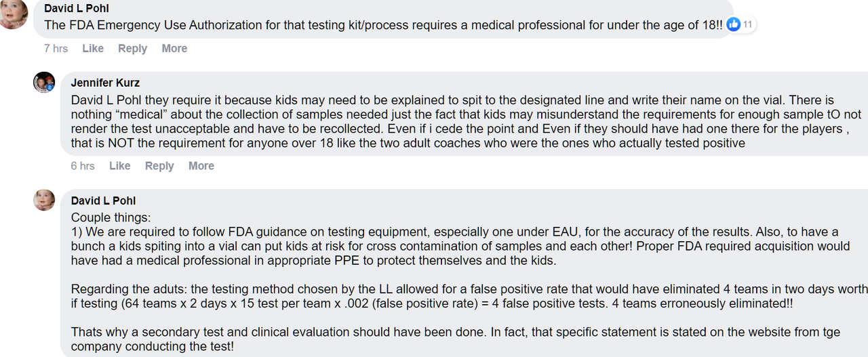868x357 pixels.
Task: Open Jennifer Kurz's profile name link
Action: 105,83
